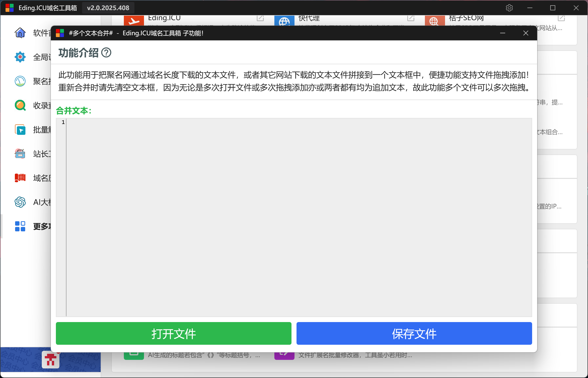Click the 打开文件 green button
The height and width of the screenshot is (378, 588).
tap(173, 333)
